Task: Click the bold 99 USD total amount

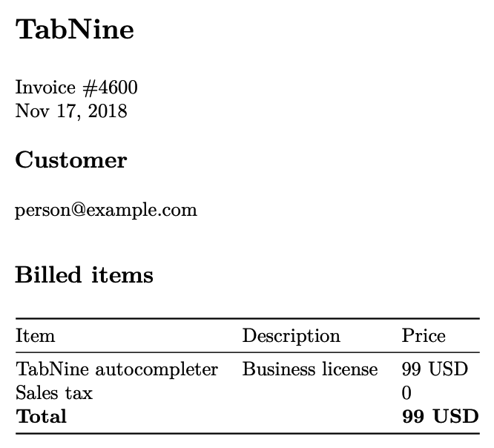Action: tap(441, 416)
